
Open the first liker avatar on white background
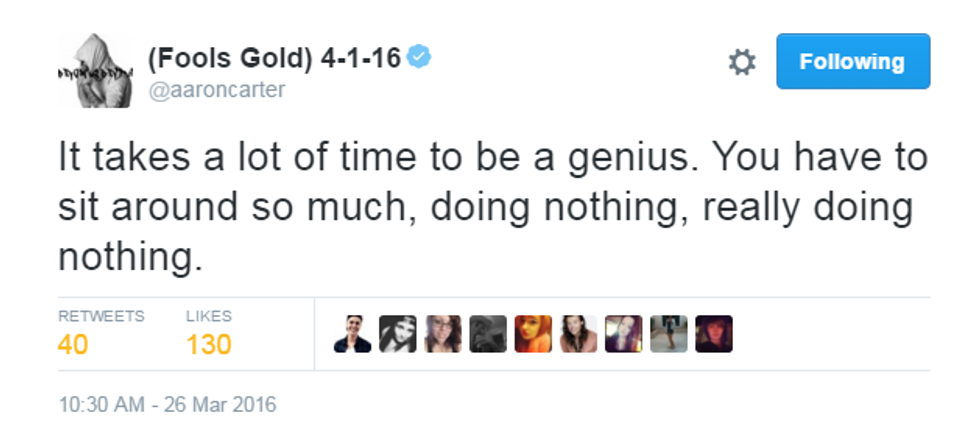tap(353, 334)
